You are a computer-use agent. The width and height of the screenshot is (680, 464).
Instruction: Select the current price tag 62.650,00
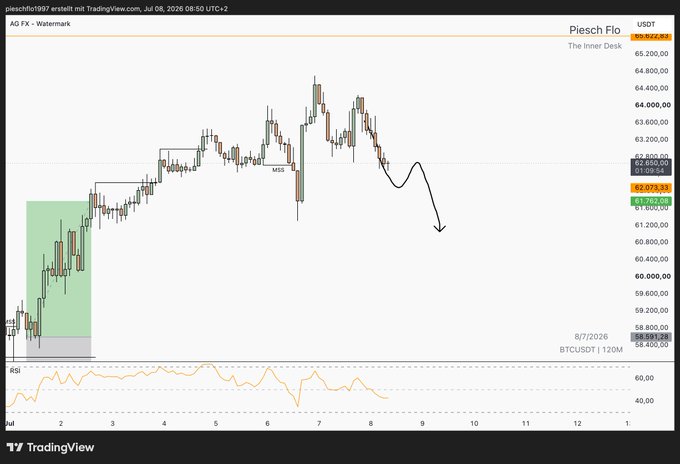click(651, 163)
